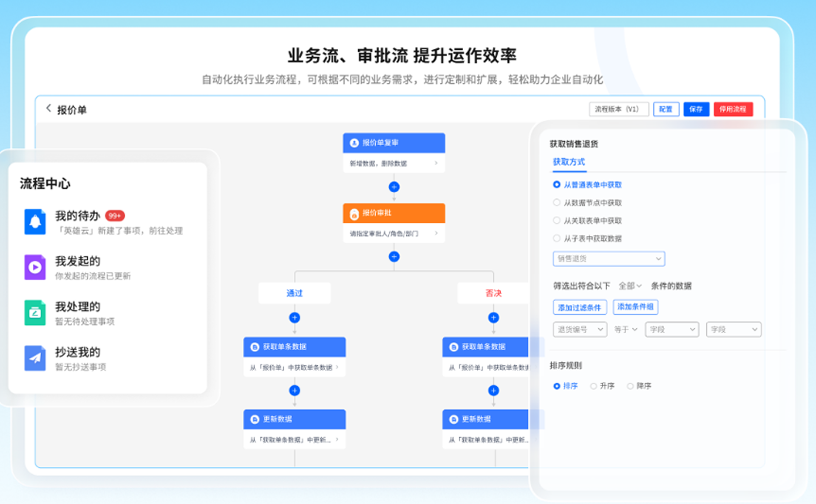The image size is (816, 504).
Task: Click 暂无抄送事项 text
Action: pyautogui.click(x=80, y=367)
